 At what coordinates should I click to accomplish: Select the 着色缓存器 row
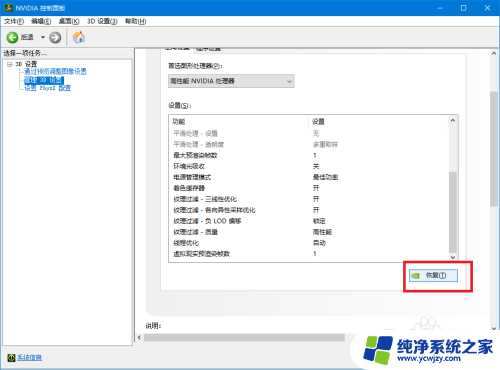(x=309, y=188)
